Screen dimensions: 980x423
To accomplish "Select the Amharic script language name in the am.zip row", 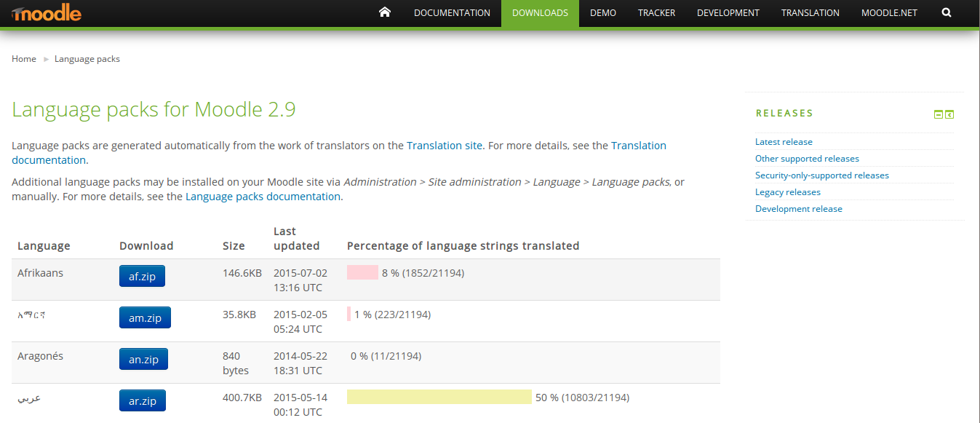I will 32,315.
